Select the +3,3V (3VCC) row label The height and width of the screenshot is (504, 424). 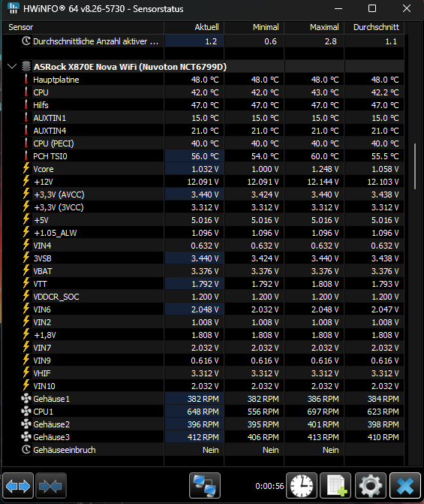[59, 207]
